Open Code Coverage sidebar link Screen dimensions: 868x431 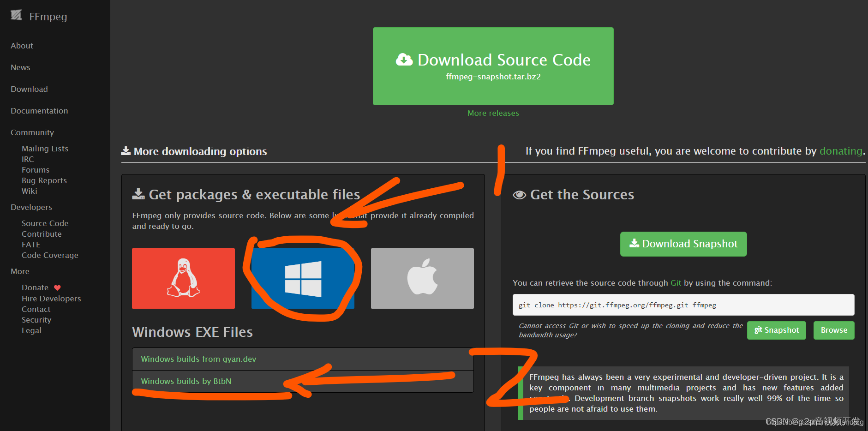(x=50, y=255)
